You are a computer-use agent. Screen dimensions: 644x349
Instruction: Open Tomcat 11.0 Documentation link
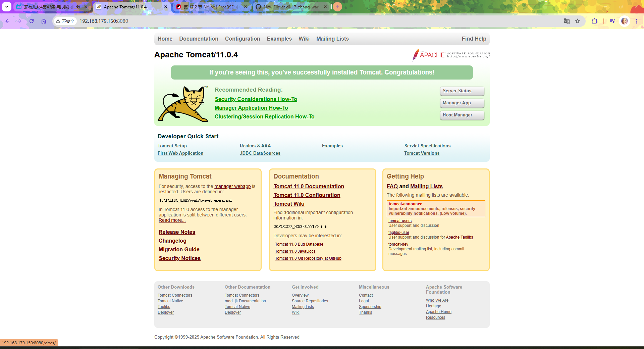point(309,187)
